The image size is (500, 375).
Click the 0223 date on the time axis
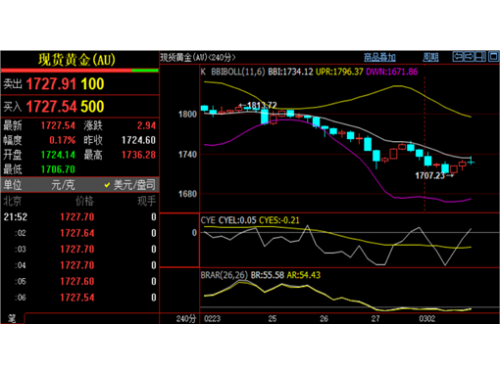pyautogui.click(x=212, y=319)
